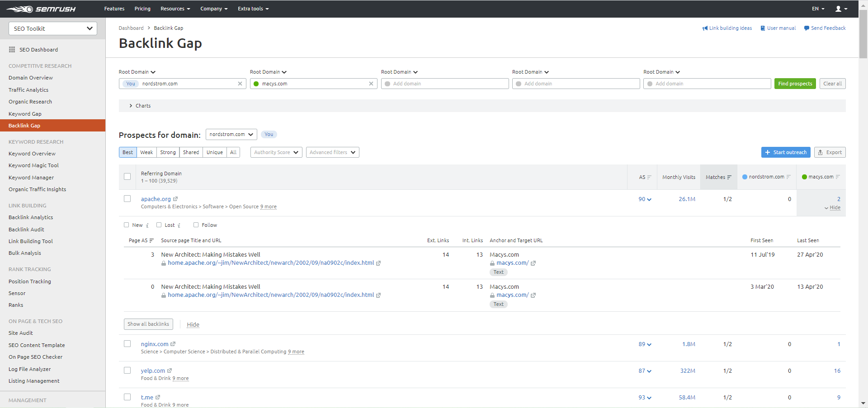The width and height of the screenshot is (868, 408).
Task: Open the SEO Toolkit dropdown
Action: [x=53, y=28]
